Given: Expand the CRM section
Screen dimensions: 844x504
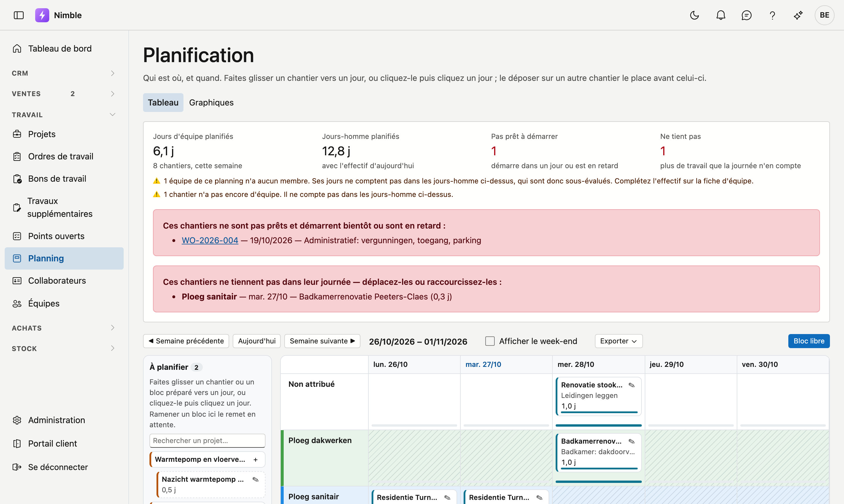Looking at the screenshot, I should click(x=64, y=73).
